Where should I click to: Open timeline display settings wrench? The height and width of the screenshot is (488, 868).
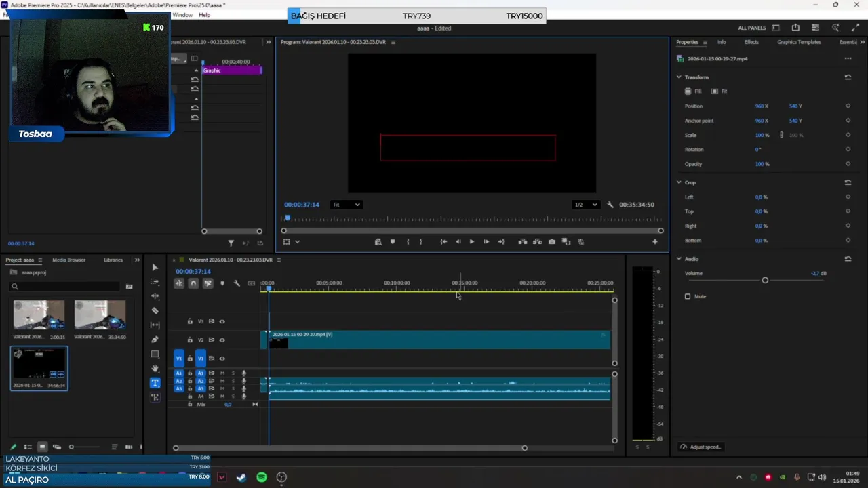point(237,283)
